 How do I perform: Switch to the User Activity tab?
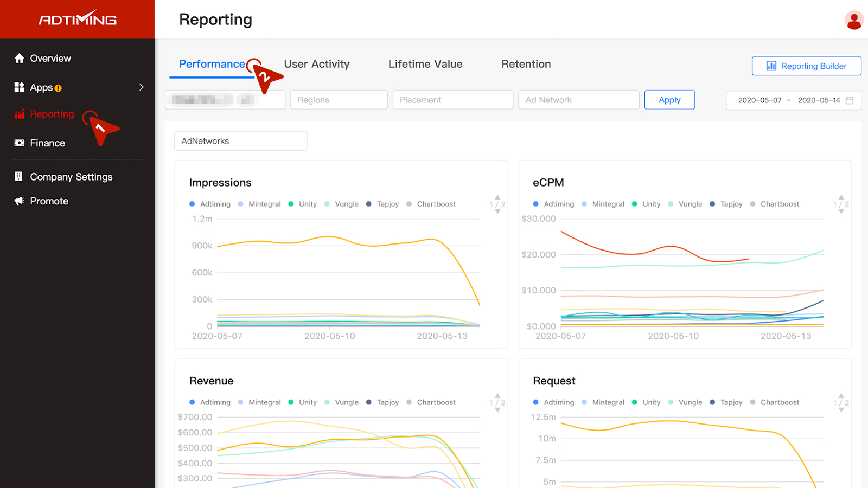317,64
